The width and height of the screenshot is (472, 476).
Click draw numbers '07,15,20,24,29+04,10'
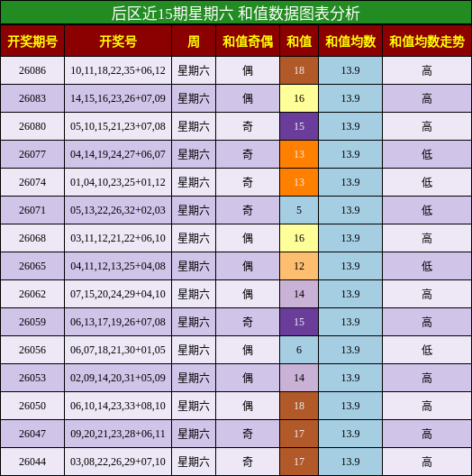(x=118, y=294)
